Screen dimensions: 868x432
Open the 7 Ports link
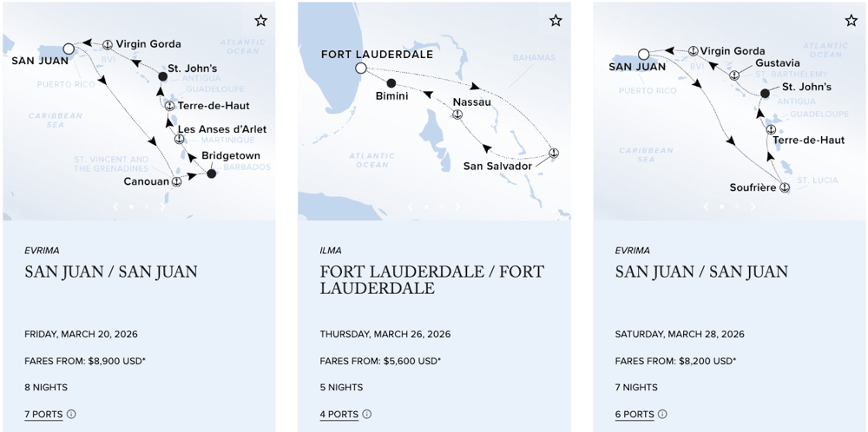click(43, 415)
